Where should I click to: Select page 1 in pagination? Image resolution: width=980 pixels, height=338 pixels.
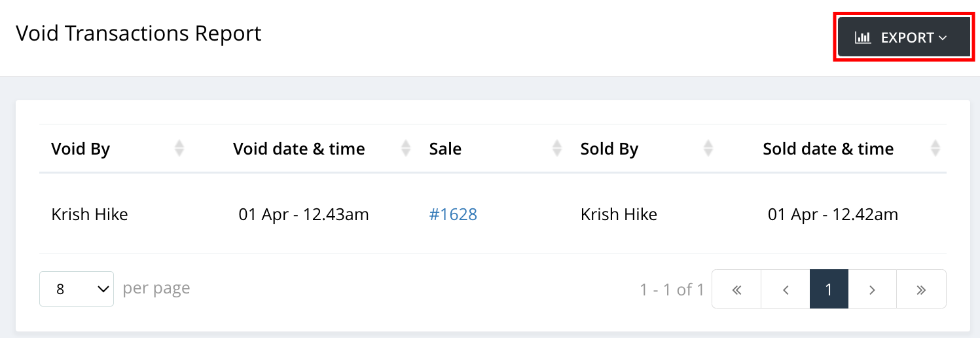(829, 289)
